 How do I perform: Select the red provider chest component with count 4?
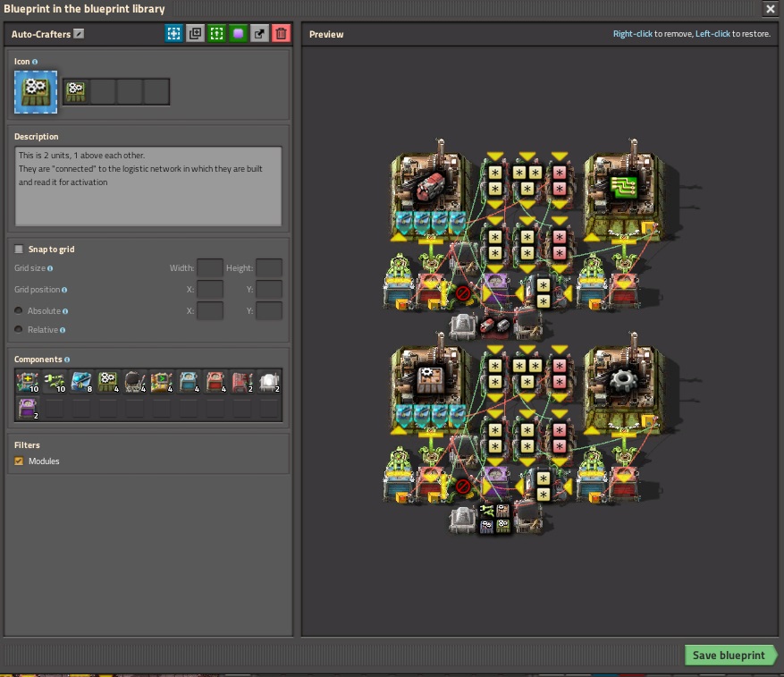(216, 382)
